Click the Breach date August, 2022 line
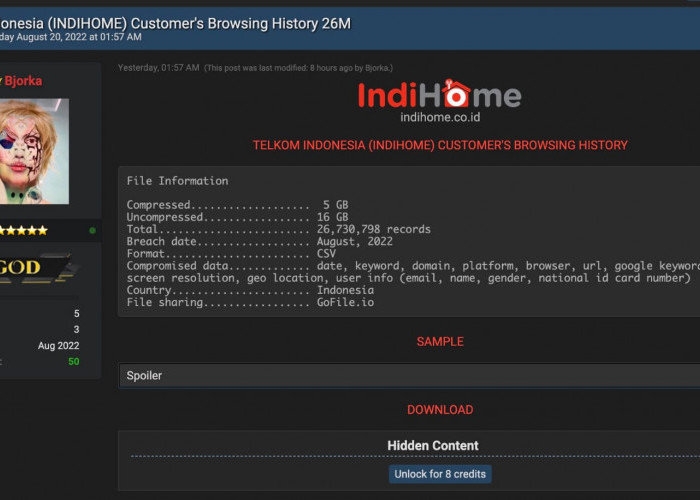The width and height of the screenshot is (700, 500). 259,241
